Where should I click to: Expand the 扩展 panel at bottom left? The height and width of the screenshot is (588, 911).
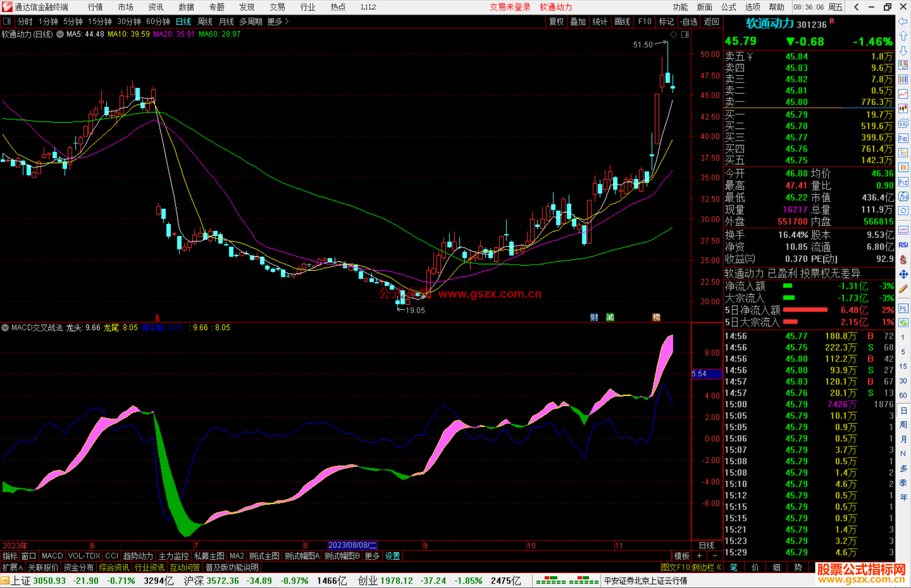(x=13, y=567)
